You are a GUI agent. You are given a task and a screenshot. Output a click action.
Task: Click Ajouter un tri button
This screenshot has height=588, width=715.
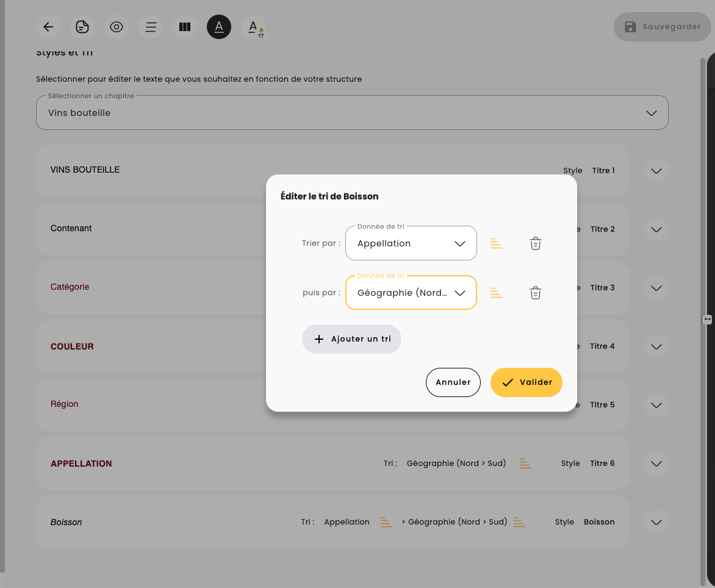click(351, 339)
